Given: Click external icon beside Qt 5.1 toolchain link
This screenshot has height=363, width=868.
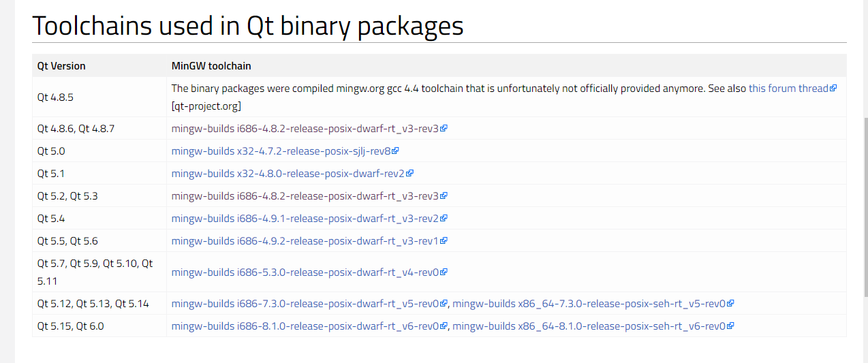Looking at the screenshot, I should pos(410,174).
